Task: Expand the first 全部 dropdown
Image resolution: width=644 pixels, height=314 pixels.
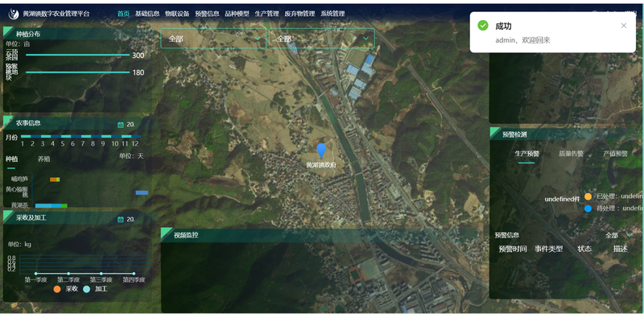Action: click(x=213, y=39)
